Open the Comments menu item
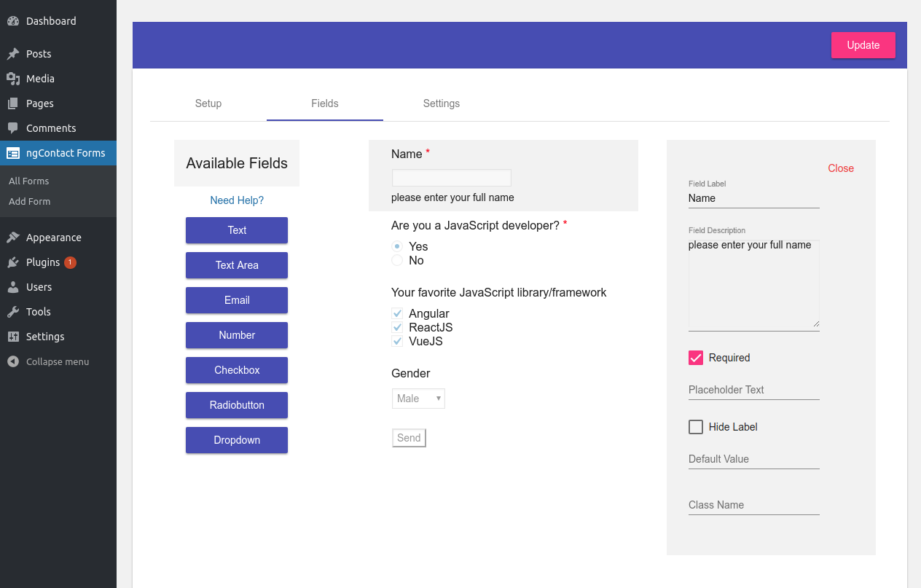Viewport: 921px width, 588px height. click(x=58, y=128)
